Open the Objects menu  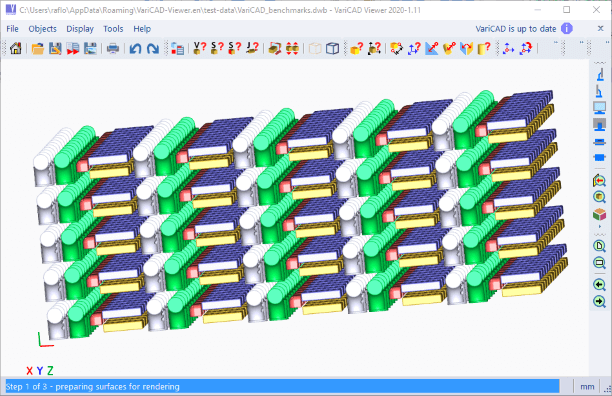tap(43, 29)
